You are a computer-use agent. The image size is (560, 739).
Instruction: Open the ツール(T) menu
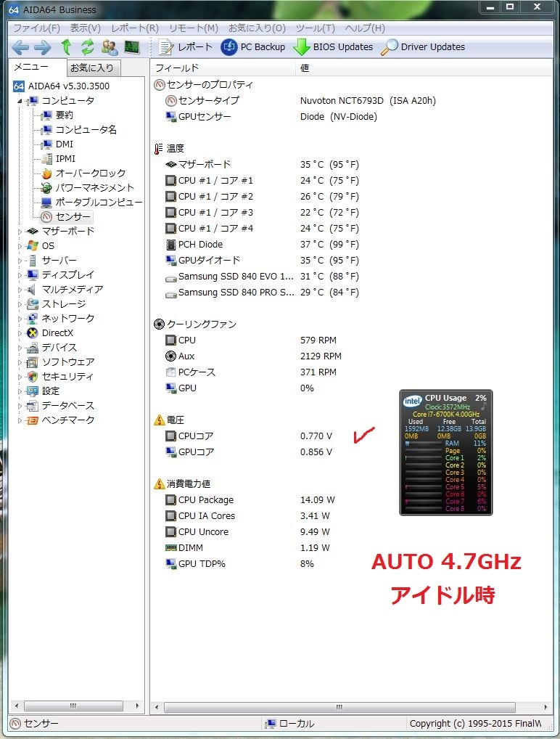[315, 28]
